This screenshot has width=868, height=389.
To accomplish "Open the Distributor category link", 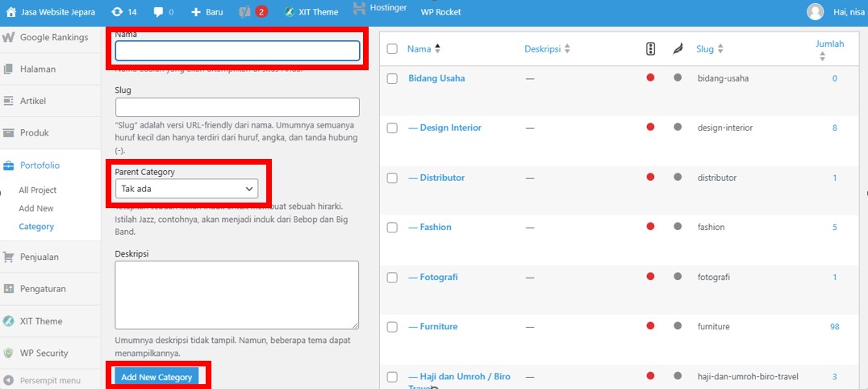I will coord(436,178).
